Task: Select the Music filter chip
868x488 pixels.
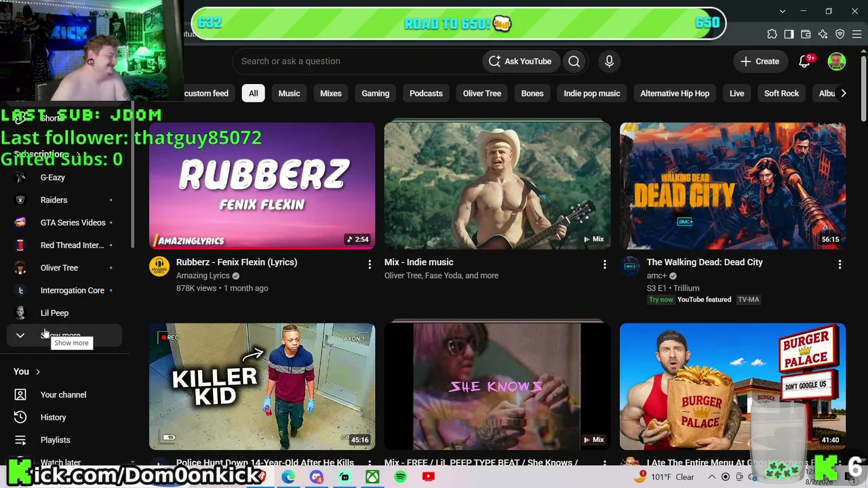Action: pyautogui.click(x=289, y=94)
